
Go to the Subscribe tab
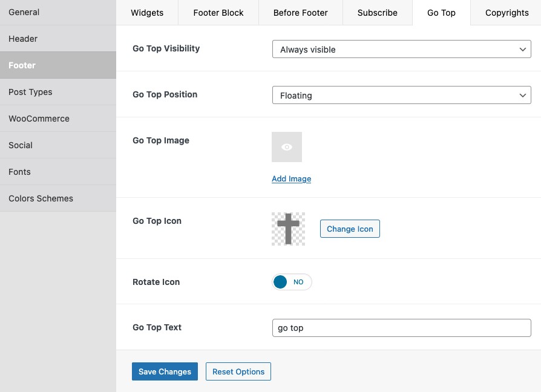[378, 13]
